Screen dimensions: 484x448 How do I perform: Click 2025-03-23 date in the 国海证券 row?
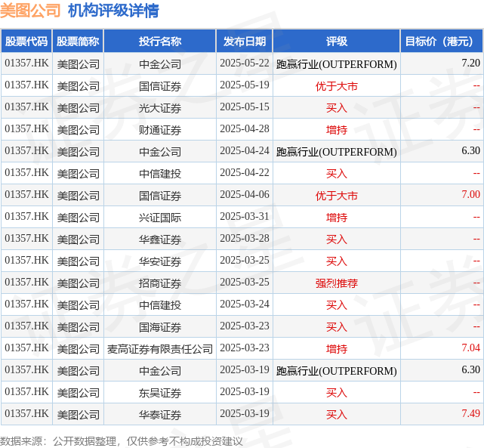click(x=245, y=326)
